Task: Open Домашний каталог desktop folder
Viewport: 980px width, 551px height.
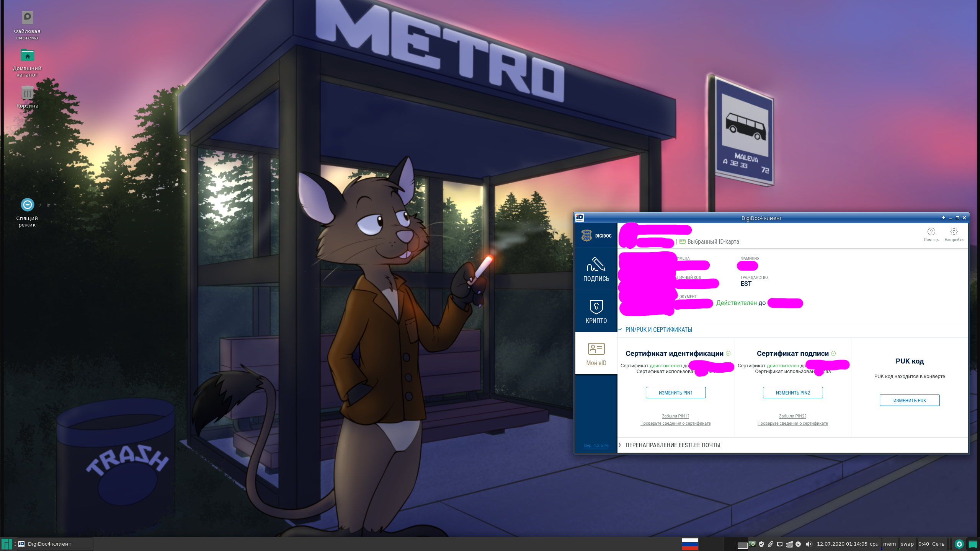Action: click(x=27, y=63)
